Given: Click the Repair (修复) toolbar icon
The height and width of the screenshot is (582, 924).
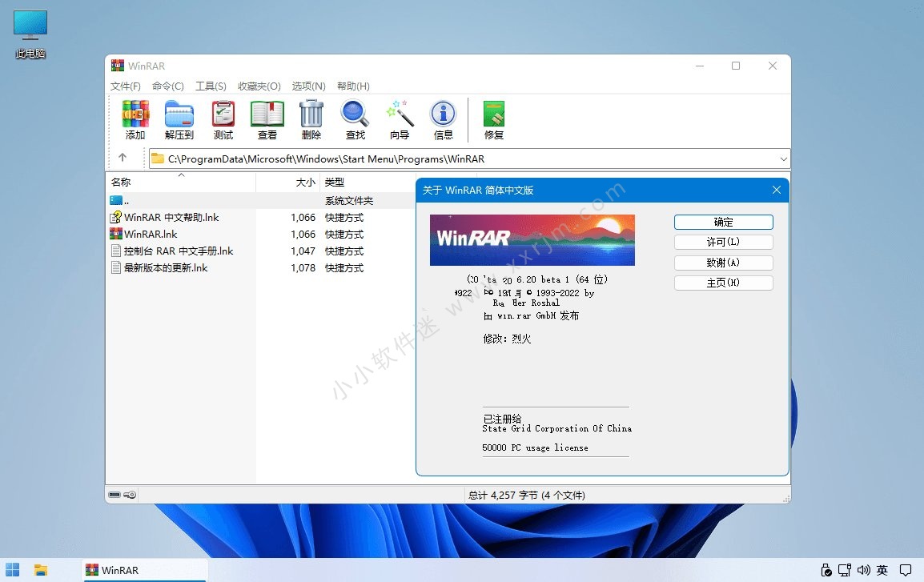Looking at the screenshot, I should [494, 114].
